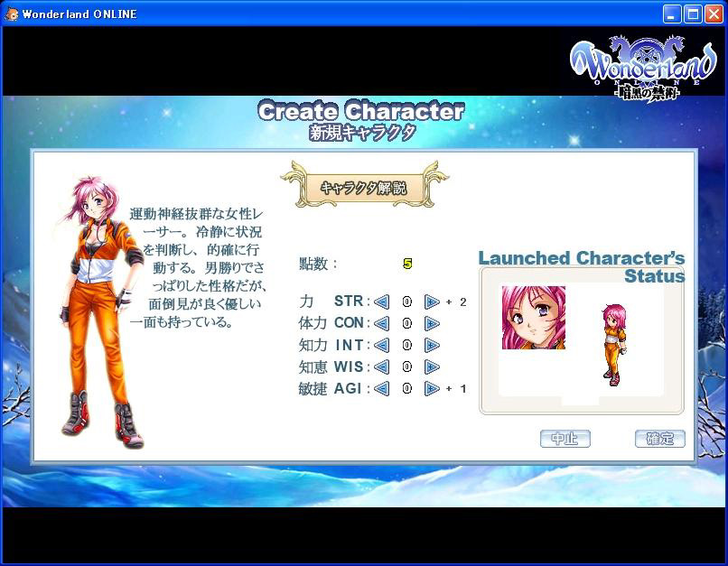Click the AGI value 0
The height and width of the screenshot is (566, 728).
pyautogui.click(x=406, y=388)
